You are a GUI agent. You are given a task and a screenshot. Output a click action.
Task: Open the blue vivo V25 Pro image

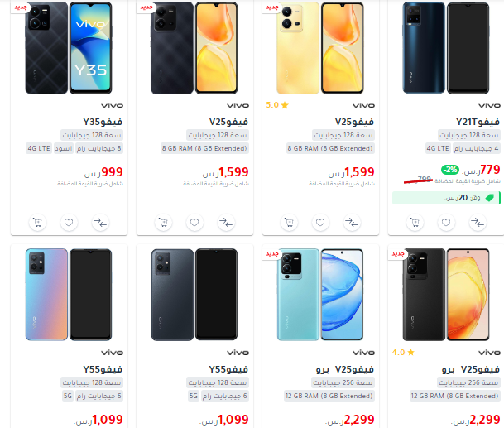(320, 295)
